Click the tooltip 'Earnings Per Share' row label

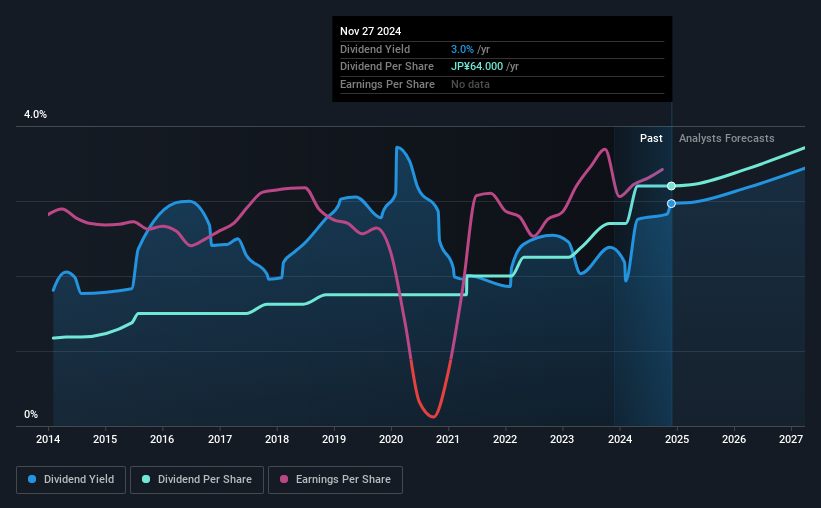point(387,84)
